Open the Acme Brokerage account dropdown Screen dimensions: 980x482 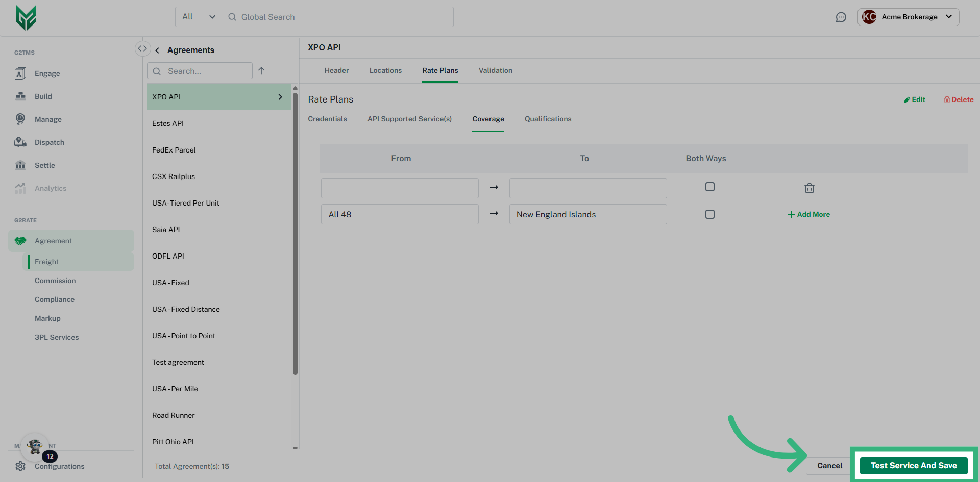[908, 17]
